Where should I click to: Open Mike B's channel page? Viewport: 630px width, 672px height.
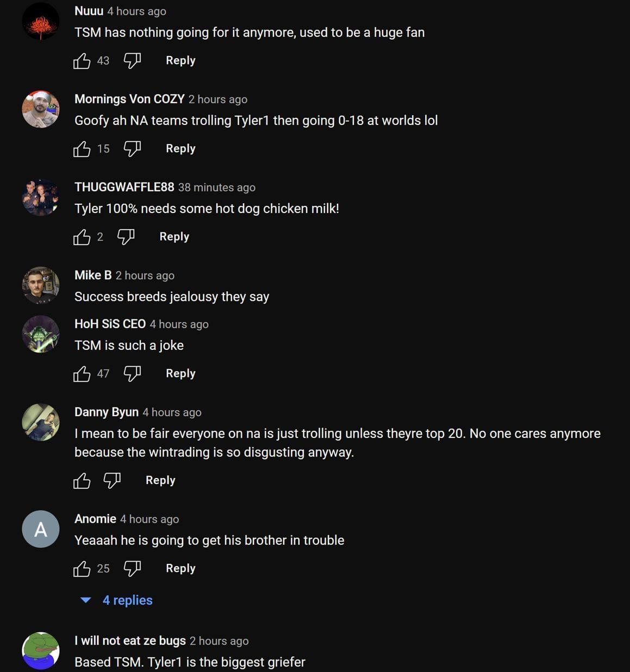(x=92, y=275)
